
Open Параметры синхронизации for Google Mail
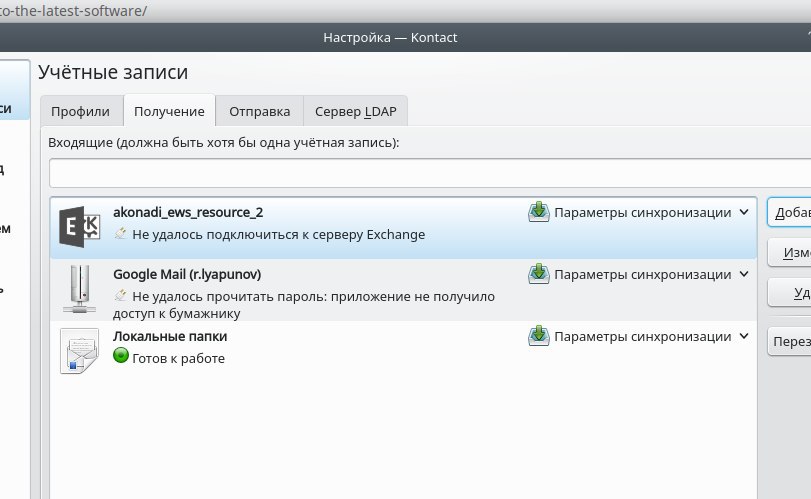(x=642, y=275)
